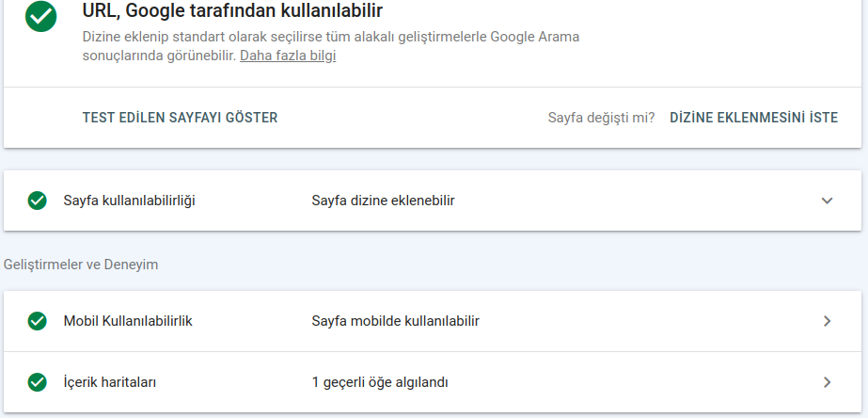The width and height of the screenshot is (868, 418).
Task: Click the green check icon for Mobil Kullanılabilirlik
Action: click(37, 321)
